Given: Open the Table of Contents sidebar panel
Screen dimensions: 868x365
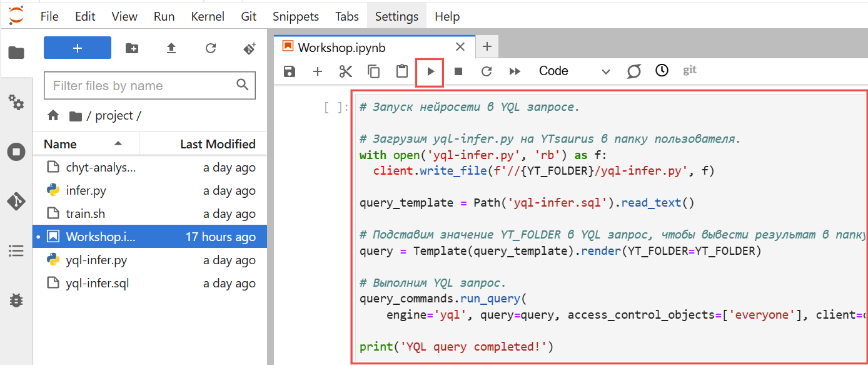Looking at the screenshot, I should (x=16, y=251).
